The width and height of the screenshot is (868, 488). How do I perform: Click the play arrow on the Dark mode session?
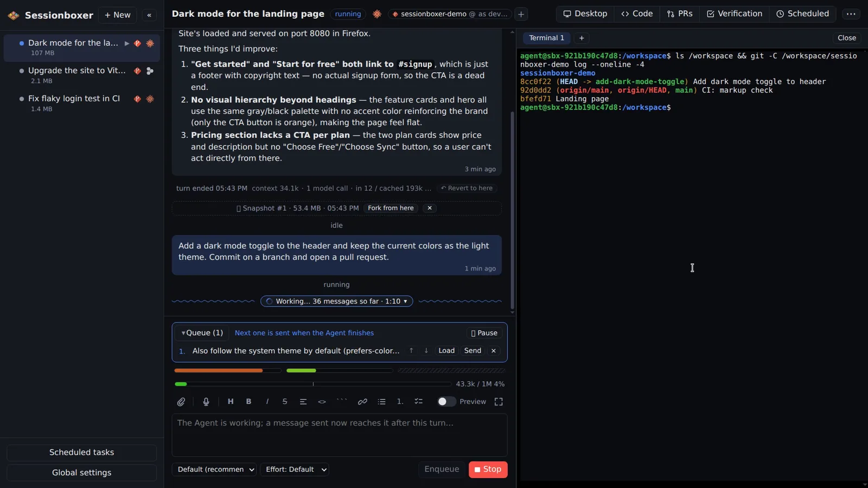[x=127, y=43]
